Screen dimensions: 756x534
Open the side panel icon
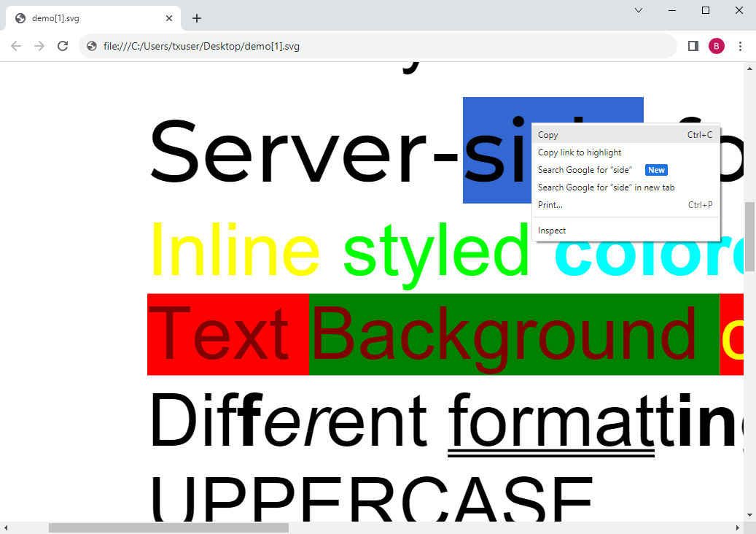point(692,45)
